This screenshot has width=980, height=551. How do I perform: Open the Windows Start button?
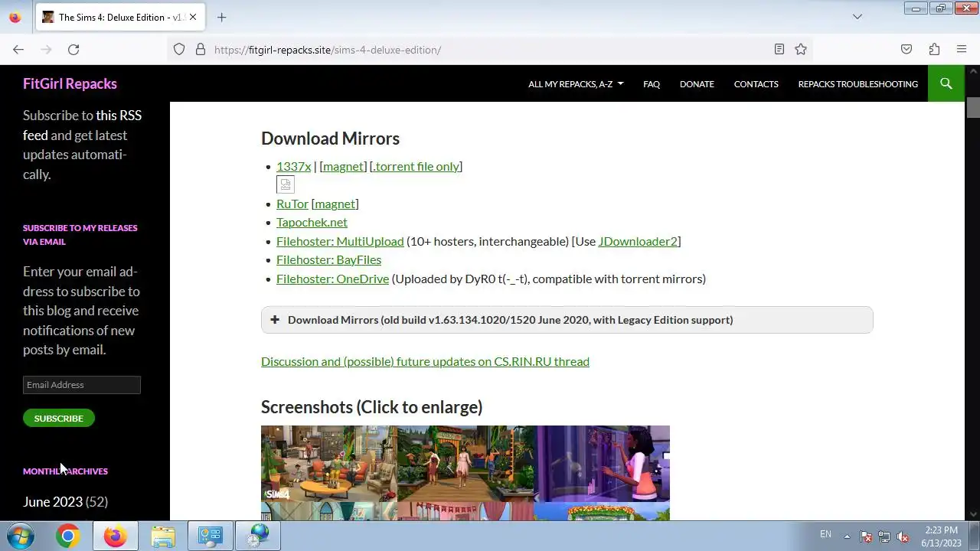click(x=20, y=536)
